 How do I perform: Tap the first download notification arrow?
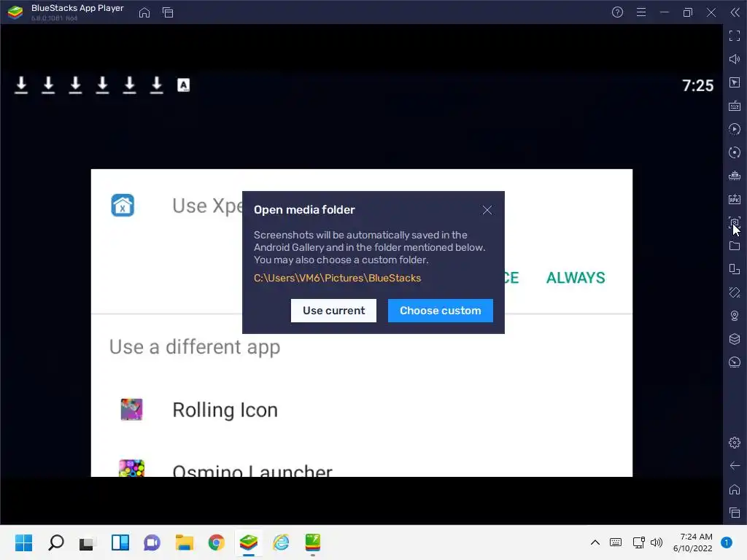21,85
